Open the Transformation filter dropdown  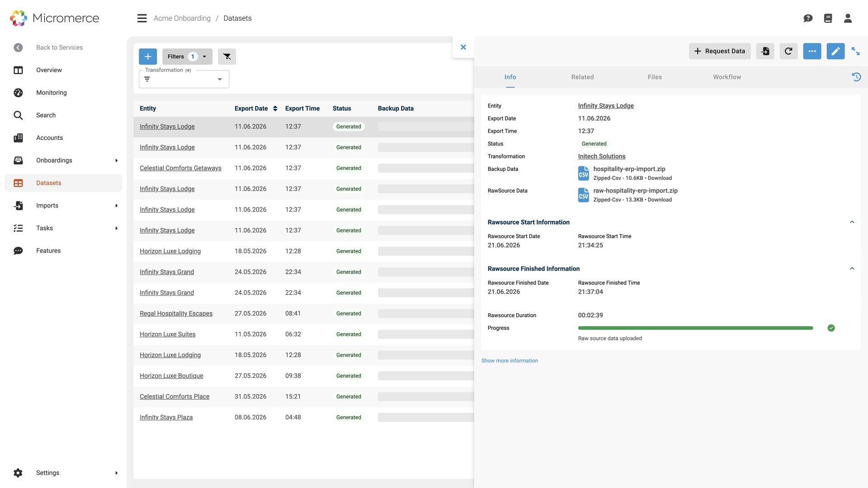click(220, 80)
